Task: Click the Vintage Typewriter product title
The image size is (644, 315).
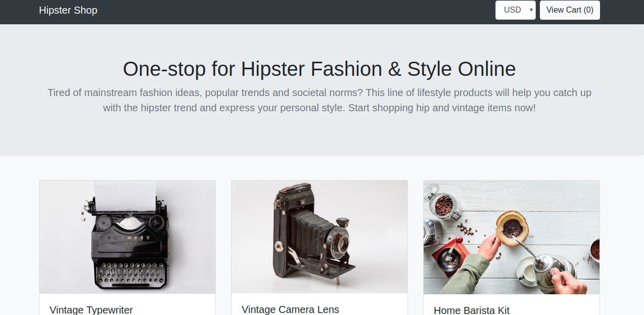Action: click(x=91, y=309)
